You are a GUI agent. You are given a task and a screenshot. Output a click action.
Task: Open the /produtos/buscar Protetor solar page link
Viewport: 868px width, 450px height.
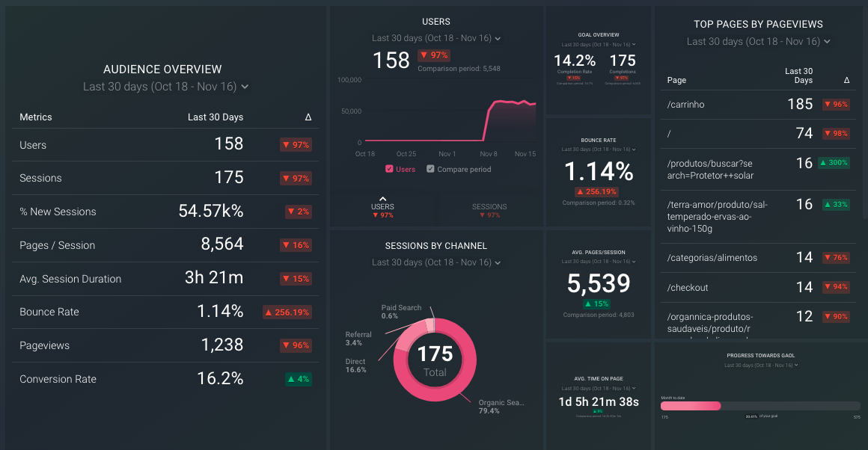(710, 170)
